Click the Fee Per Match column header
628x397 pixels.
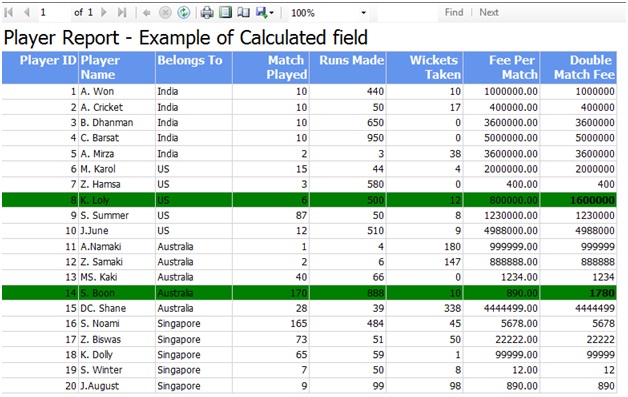coord(501,67)
